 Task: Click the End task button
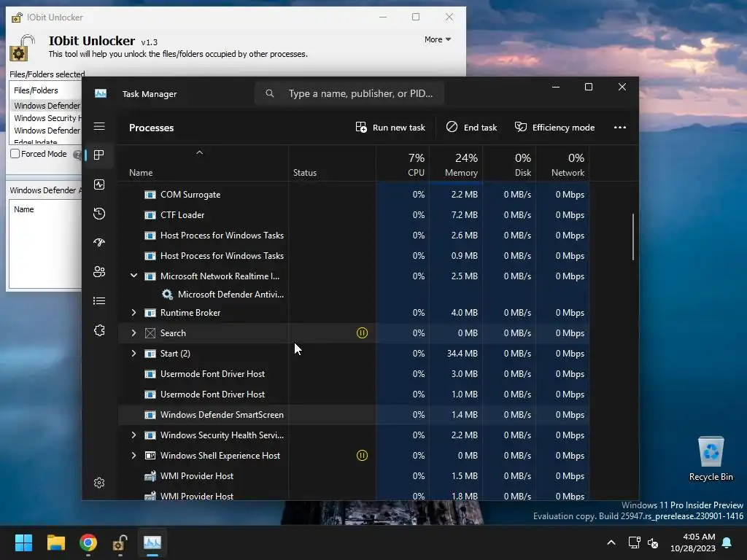tap(471, 127)
